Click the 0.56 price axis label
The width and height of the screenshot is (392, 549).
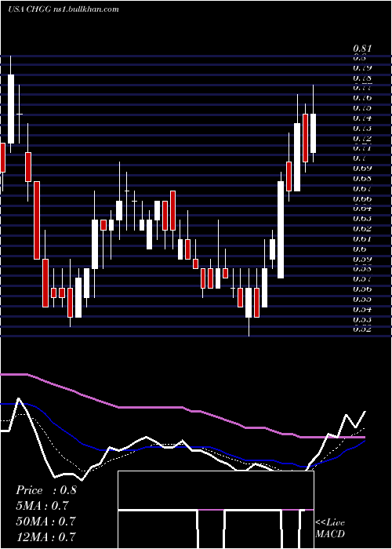pyautogui.click(x=362, y=289)
